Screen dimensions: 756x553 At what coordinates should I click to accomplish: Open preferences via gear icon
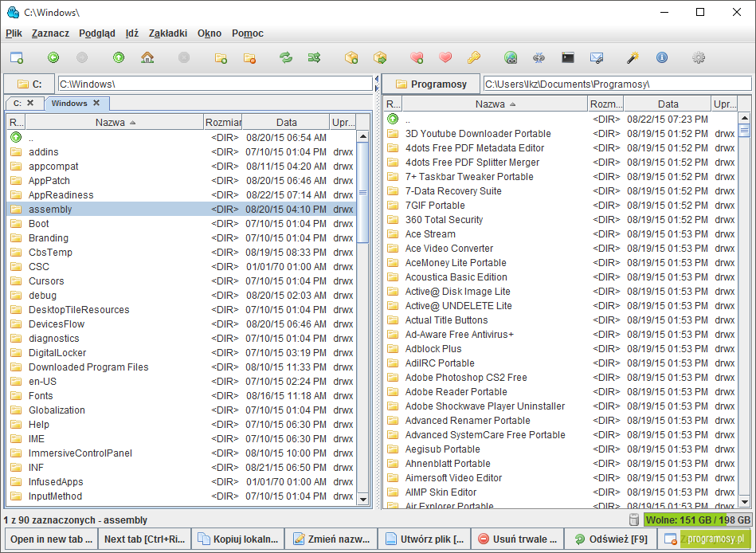pos(699,58)
